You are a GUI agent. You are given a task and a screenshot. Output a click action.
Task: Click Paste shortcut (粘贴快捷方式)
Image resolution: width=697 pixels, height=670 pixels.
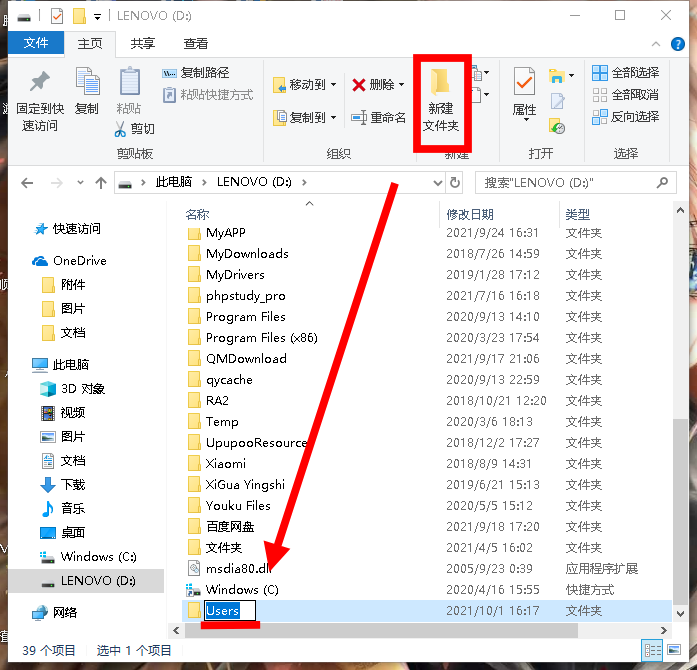click(x=208, y=95)
